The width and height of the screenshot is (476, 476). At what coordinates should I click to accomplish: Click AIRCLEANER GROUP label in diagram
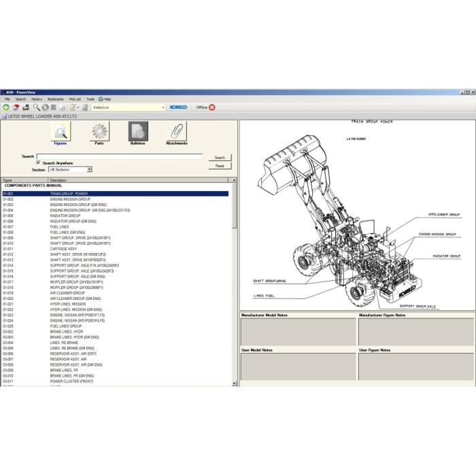coord(444,214)
